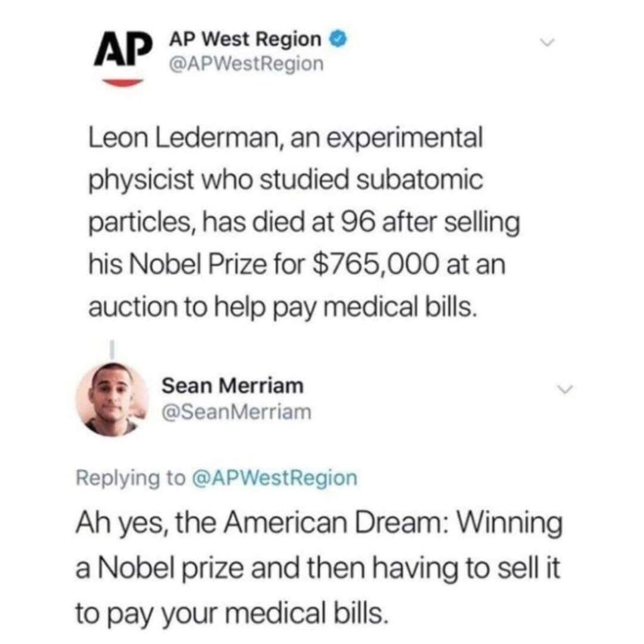Viewport: 644px width, 644px height.
Task: Click the reply's last line "to pay your medical bills"
Action: pos(230,613)
